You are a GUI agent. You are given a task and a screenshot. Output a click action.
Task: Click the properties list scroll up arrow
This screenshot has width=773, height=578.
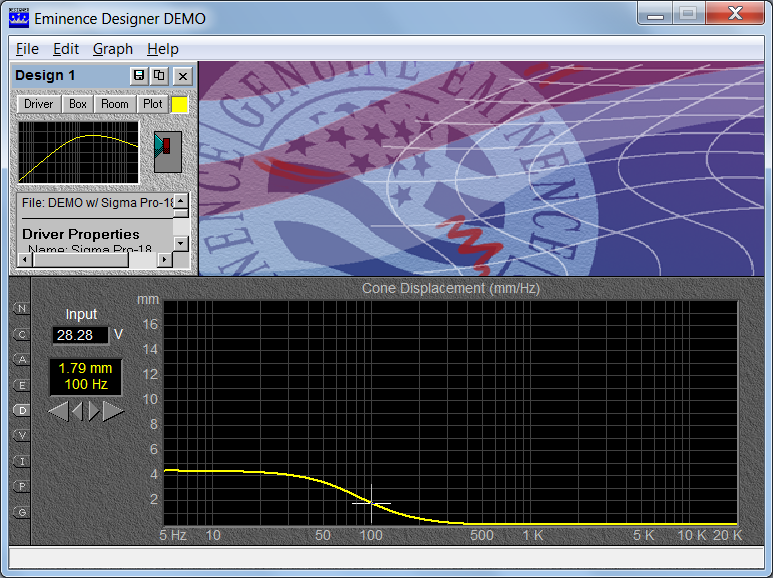pos(181,200)
